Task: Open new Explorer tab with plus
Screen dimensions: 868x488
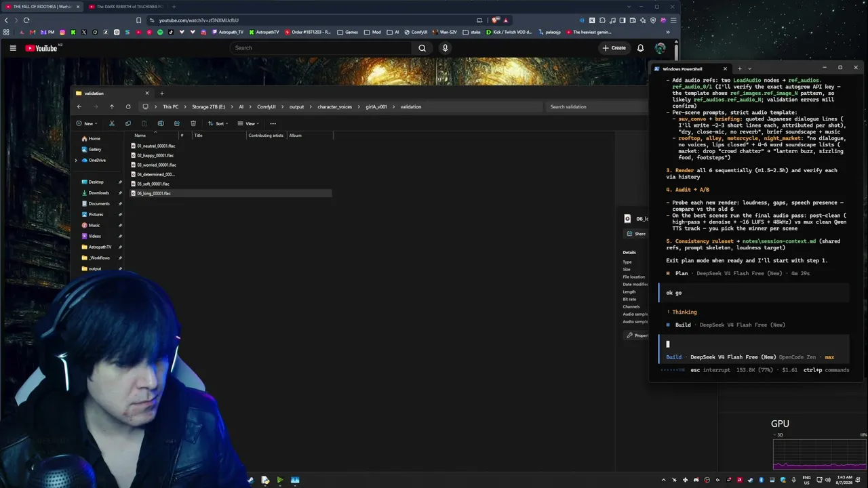Action: (161, 93)
